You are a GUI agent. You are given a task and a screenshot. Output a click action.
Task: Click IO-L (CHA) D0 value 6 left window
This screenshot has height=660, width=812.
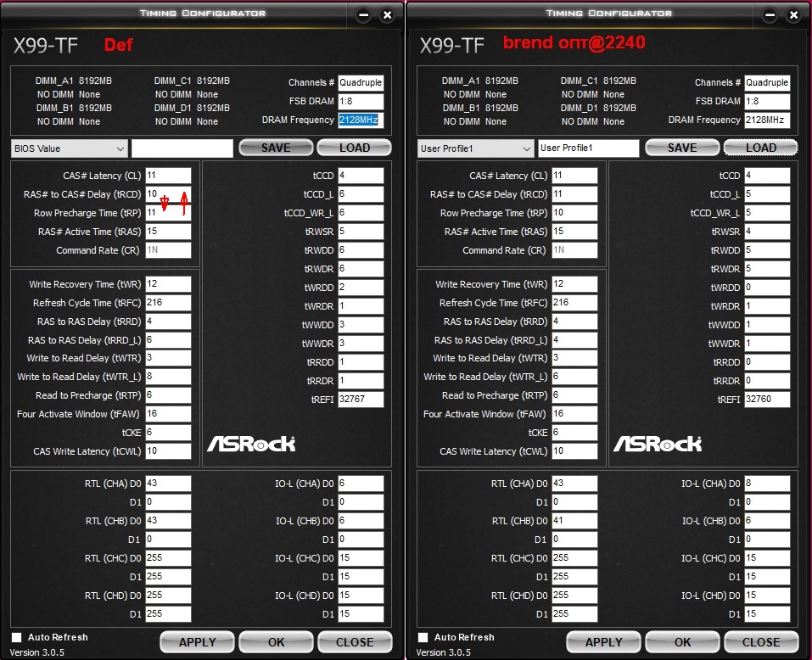pyautogui.click(x=361, y=484)
